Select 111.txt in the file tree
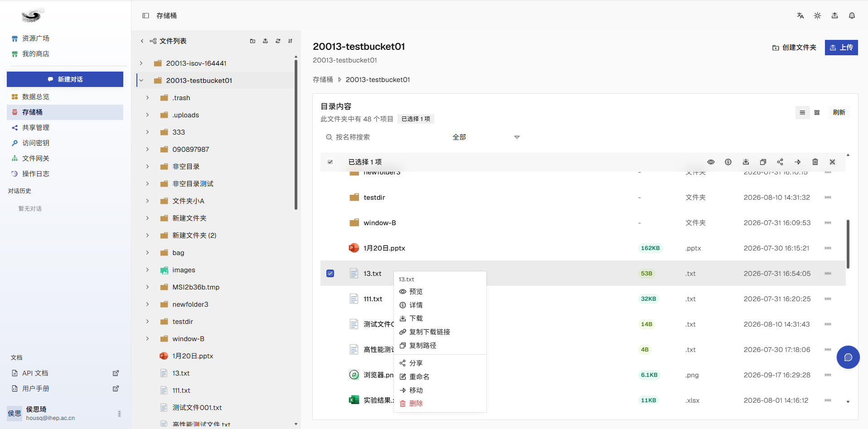 pyautogui.click(x=181, y=390)
